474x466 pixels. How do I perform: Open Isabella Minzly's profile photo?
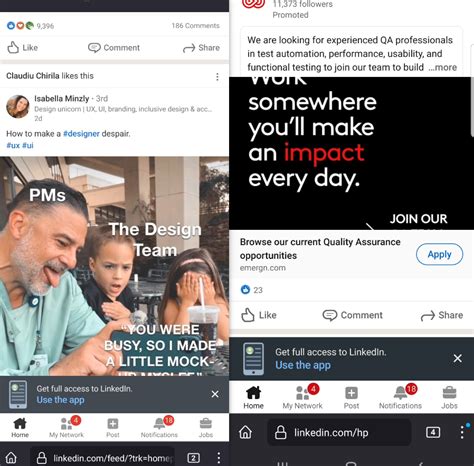pyautogui.click(x=18, y=106)
